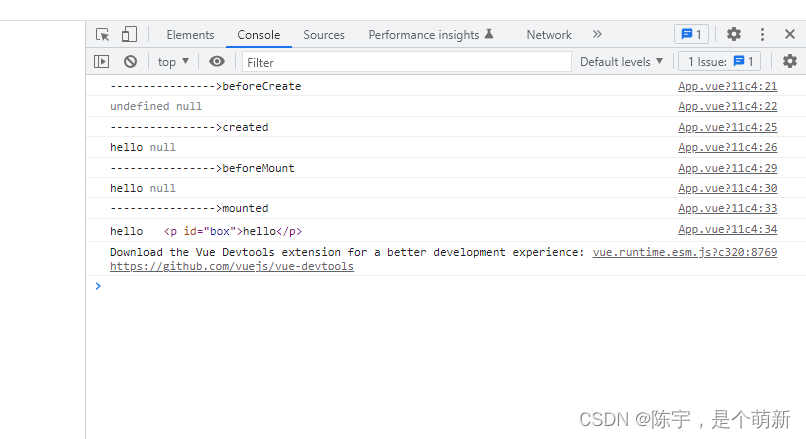Close the DevTools panel
Screen dimensions: 806x439
click(790, 34)
